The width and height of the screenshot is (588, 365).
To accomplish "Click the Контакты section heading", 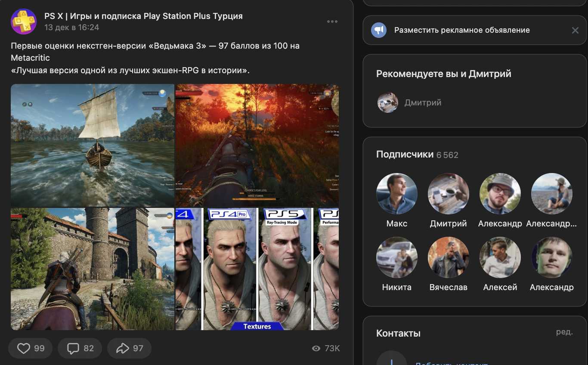I will point(398,333).
